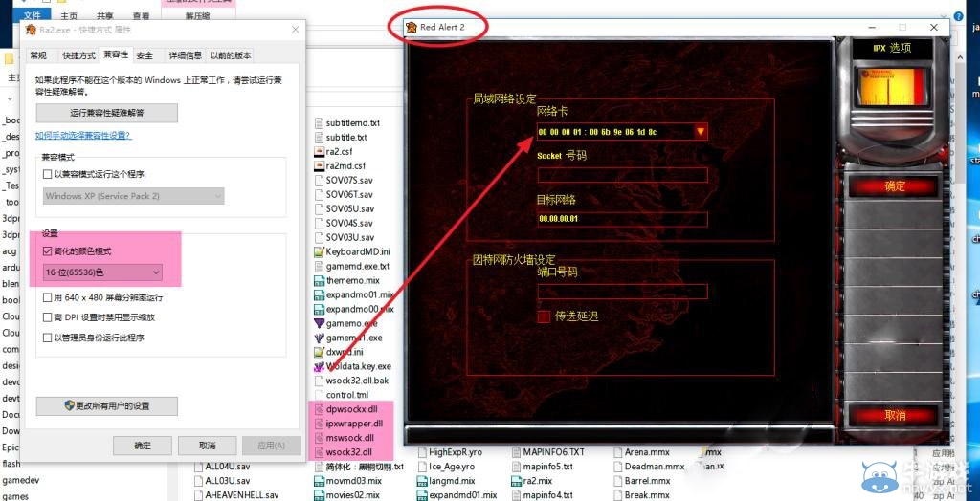Select the wsock32.dll.bak file icon

tap(319, 381)
